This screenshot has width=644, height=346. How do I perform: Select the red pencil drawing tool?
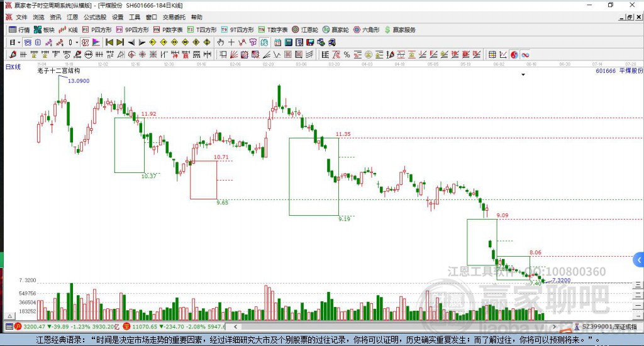click(x=13, y=55)
